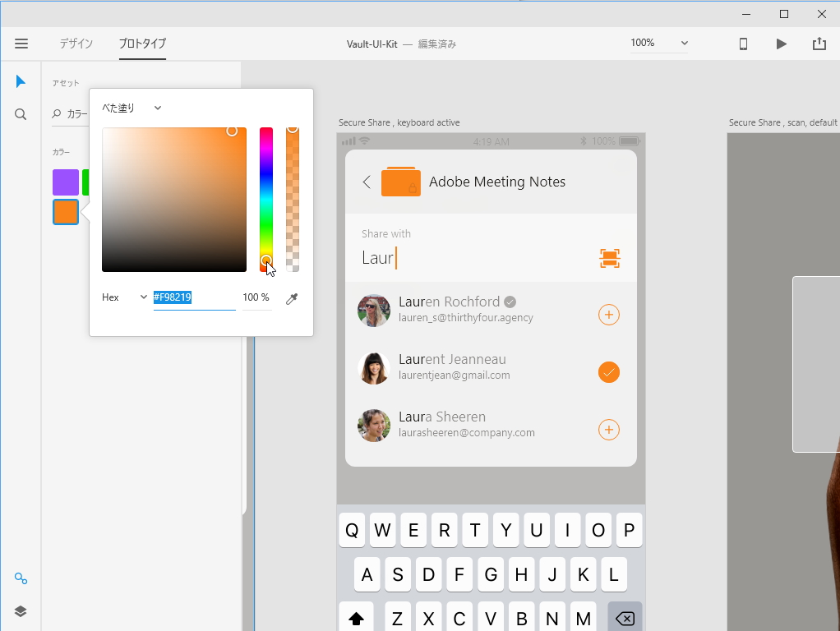Viewport: 840px width, 631px height.
Task: Select artboard label Secure Share, scan, default
Action: pos(782,122)
